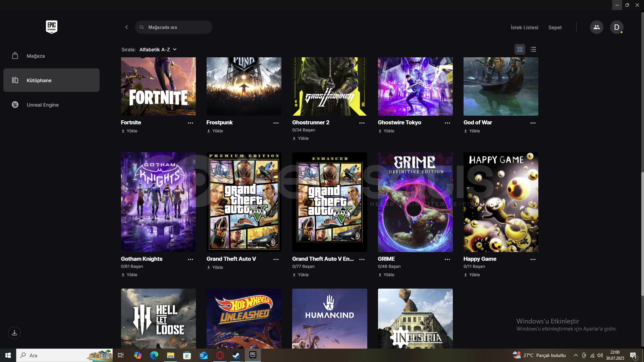The height and width of the screenshot is (362, 644).
Task: Open Microsoft Edge from the taskbar
Action: point(154,355)
